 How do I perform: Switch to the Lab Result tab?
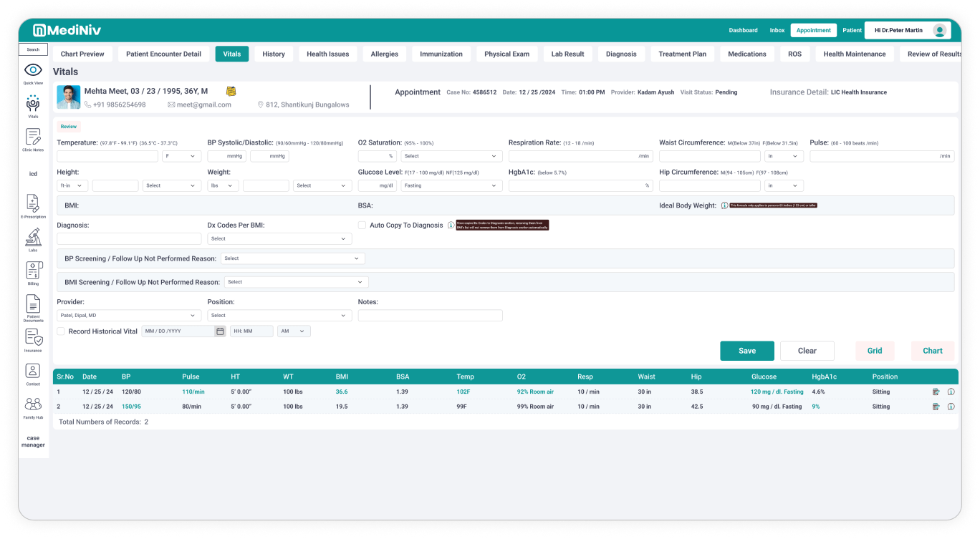[x=567, y=54]
